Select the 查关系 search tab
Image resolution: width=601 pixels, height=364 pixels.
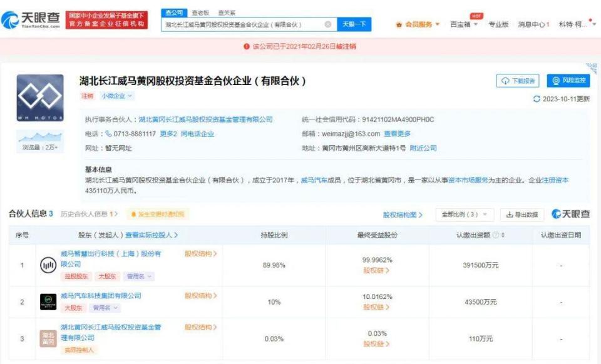[227, 13]
